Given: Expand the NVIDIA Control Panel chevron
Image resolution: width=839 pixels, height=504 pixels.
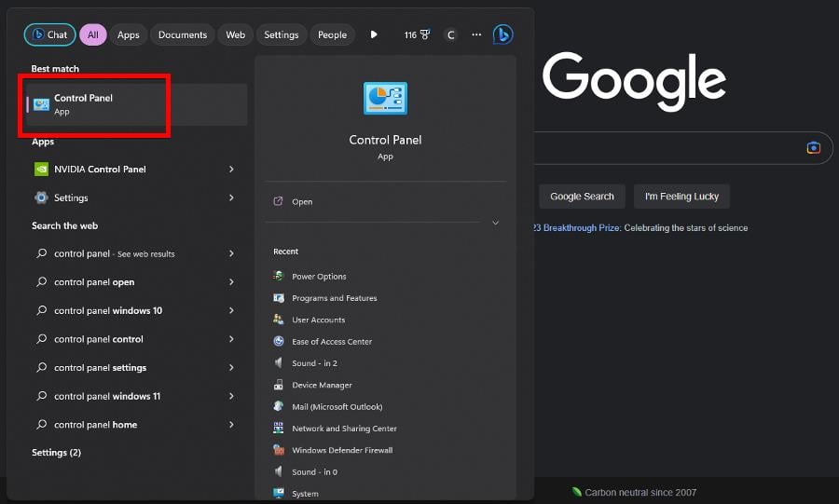Looking at the screenshot, I should [231, 169].
